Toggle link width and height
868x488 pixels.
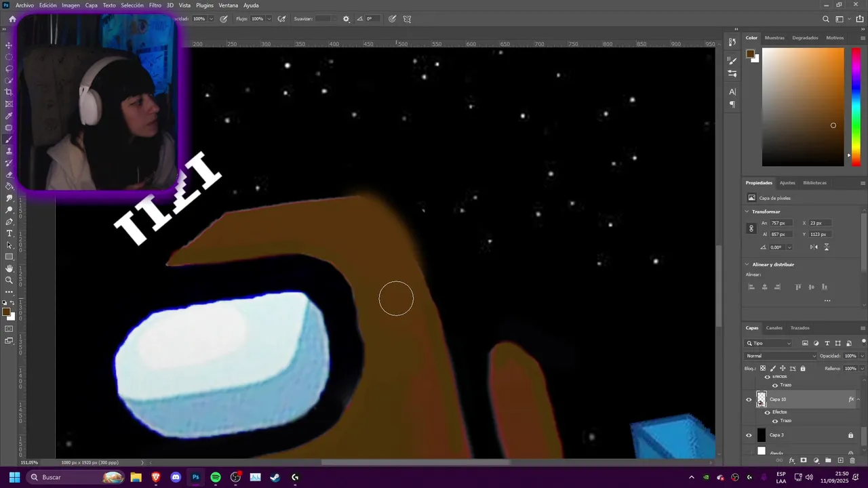(x=751, y=229)
